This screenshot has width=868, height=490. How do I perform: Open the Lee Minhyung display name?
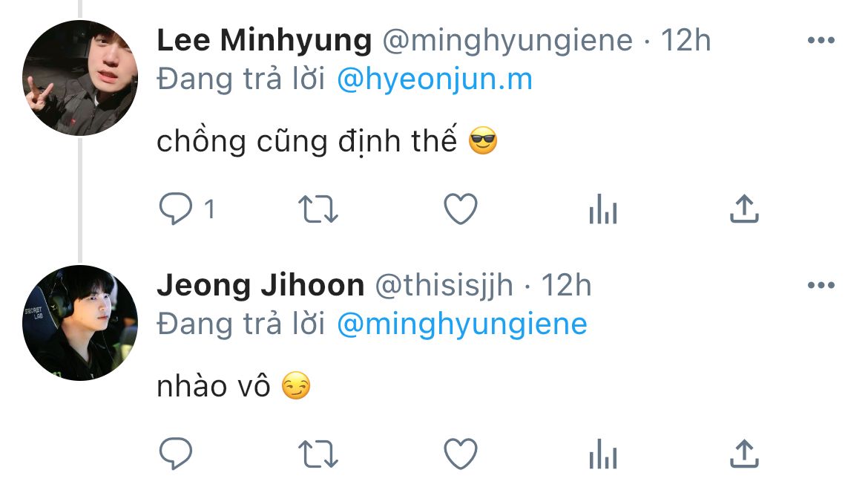pyautogui.click(x=264, y=41)
